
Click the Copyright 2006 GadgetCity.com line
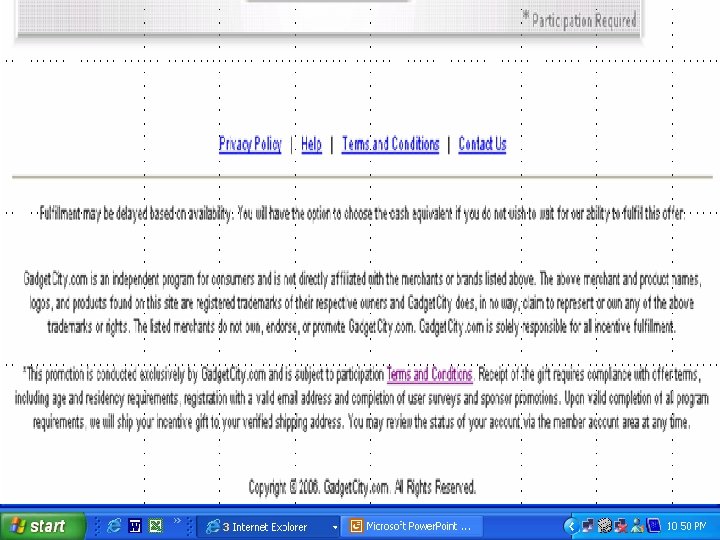pyautogui.click(x=362, y=487)
